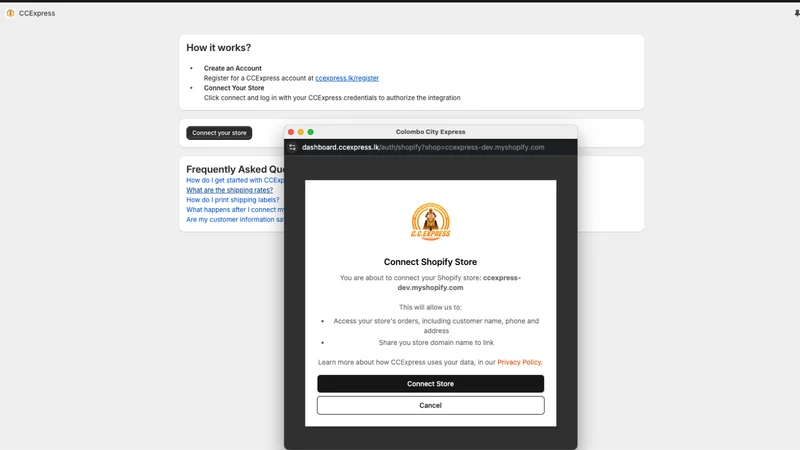Click the pin icon at top right
800x450 pixels.
(796, 13)
